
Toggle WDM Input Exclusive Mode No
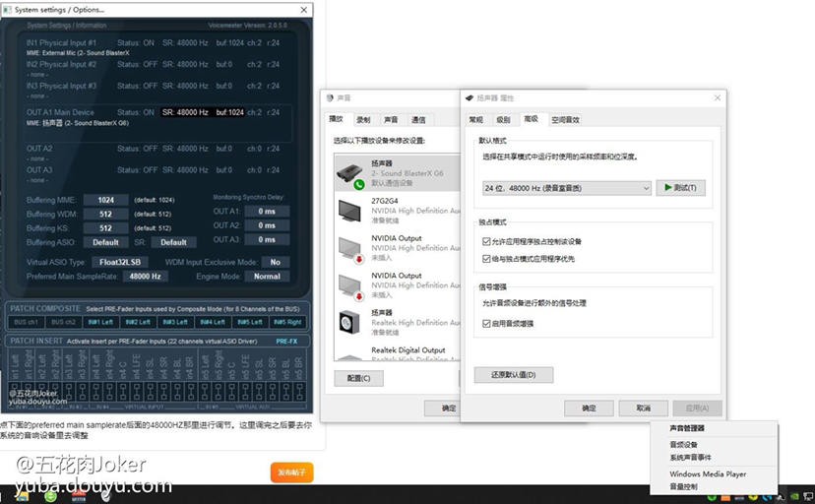click(x=276, y=263)
